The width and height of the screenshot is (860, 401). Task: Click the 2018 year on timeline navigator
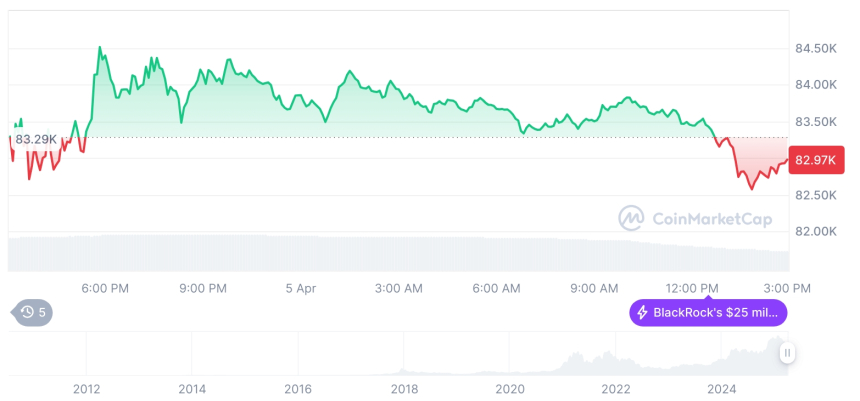click(404, 389)
